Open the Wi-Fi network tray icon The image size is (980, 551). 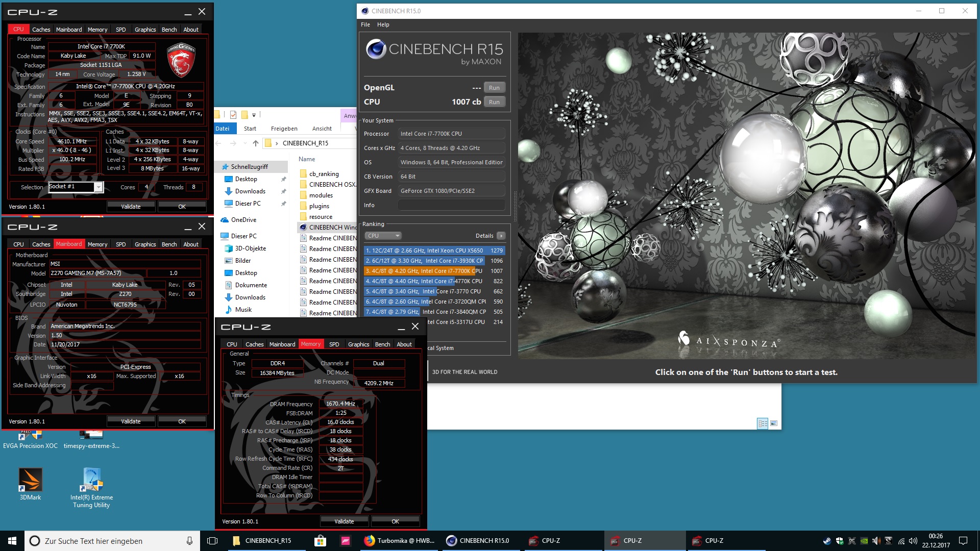coord(901,541)
